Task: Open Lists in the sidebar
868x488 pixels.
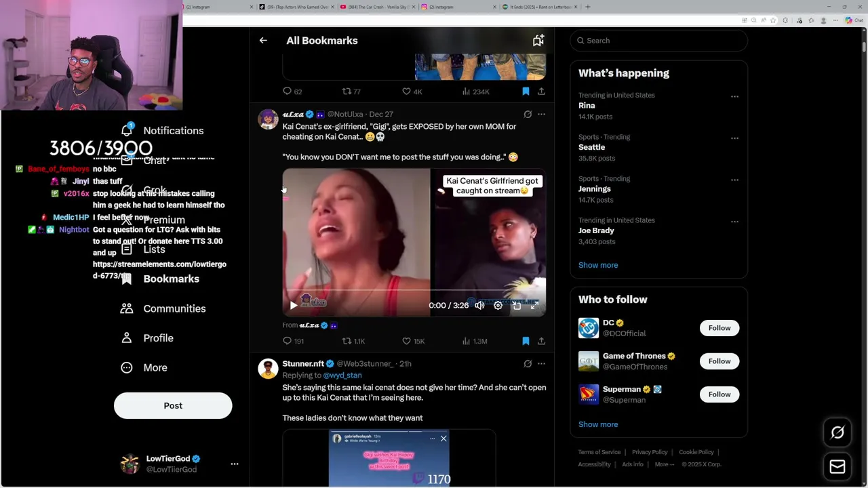Action: (142, 249)
